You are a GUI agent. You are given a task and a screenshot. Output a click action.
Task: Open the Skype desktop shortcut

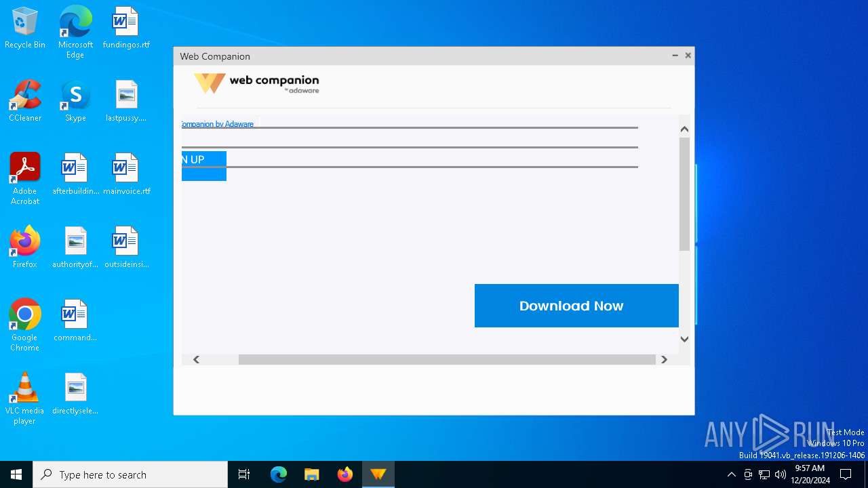point(75,102)
